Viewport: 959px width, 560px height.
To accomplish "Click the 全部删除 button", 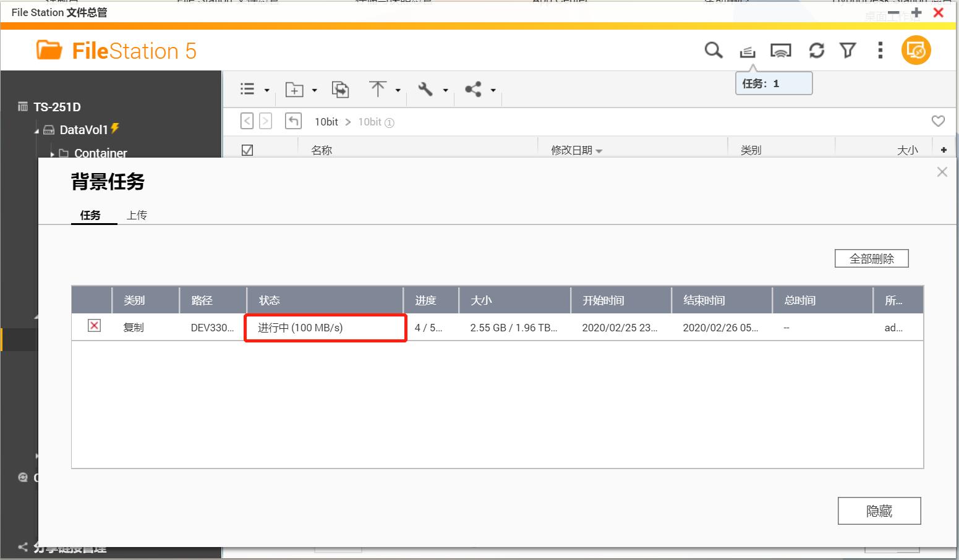I will click(x=871, y=258).
